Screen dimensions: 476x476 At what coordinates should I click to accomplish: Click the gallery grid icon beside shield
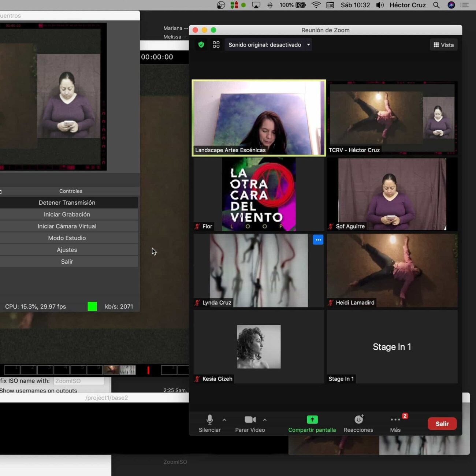(x=216, y=45)
